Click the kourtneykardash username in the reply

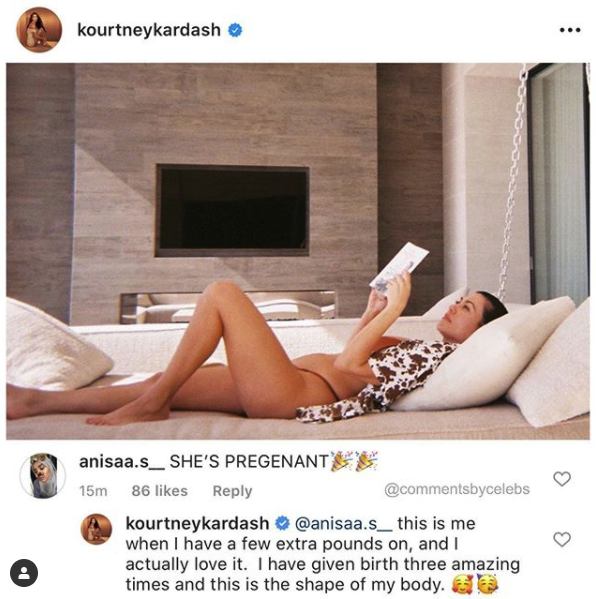tap(197, 523)
